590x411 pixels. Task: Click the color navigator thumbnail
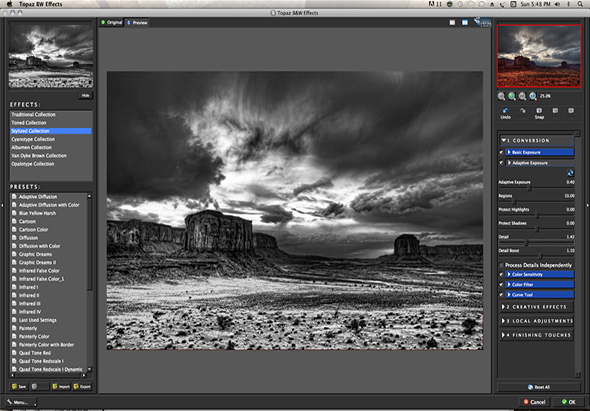[x=539, y=56]
